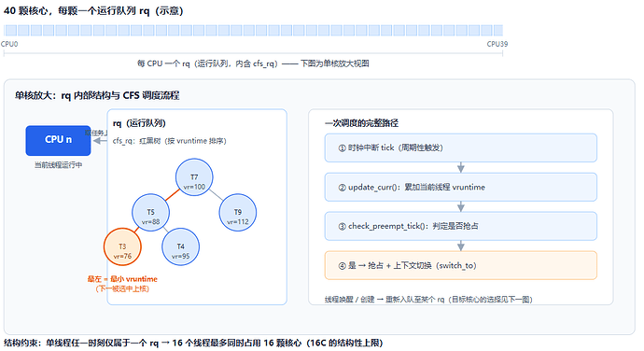Click step ④ 抢占 + 上下文切换 box
The height and width of the screenshot is (351, 644).
[461, 265]
